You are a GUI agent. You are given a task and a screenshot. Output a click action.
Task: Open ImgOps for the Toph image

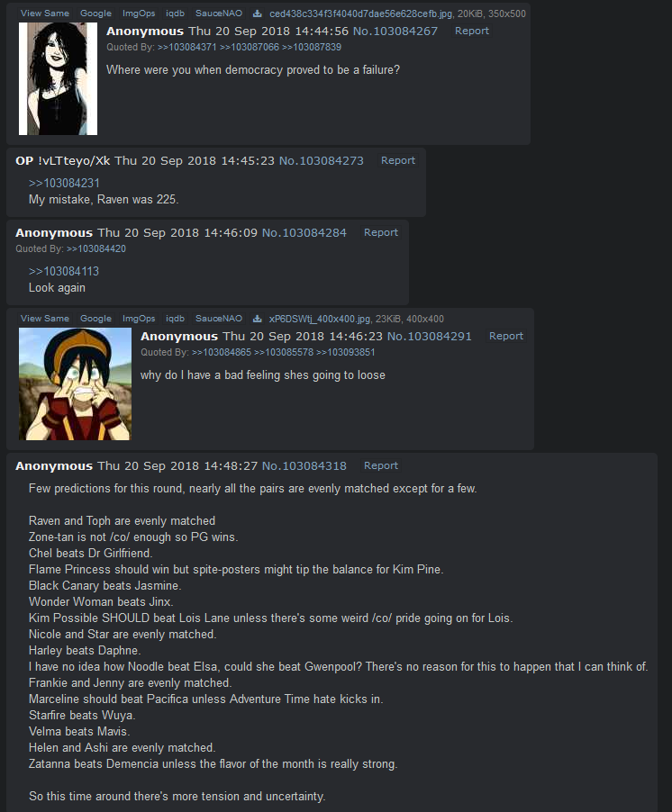click(139, 319)
